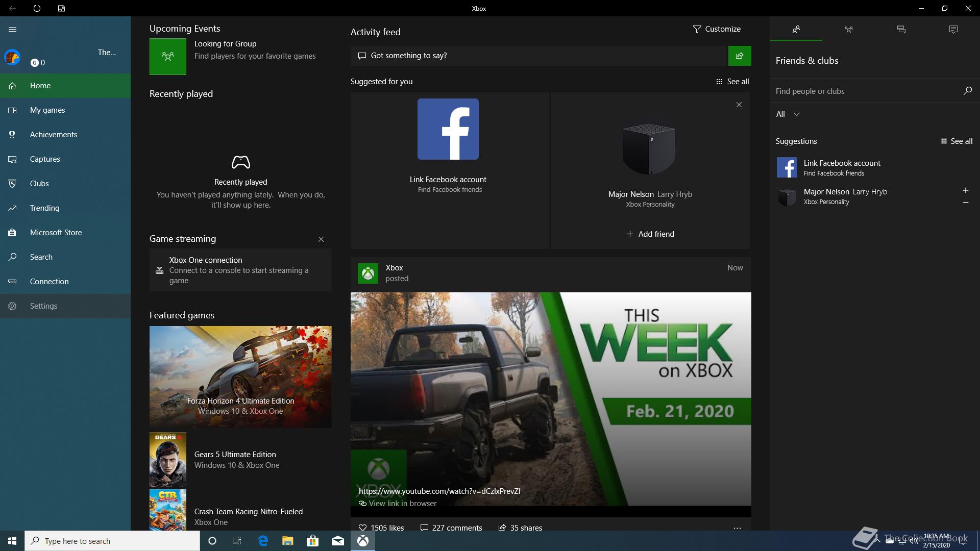
Task: Click the 'Got something to say?' field
Action: tap(538, 56)
